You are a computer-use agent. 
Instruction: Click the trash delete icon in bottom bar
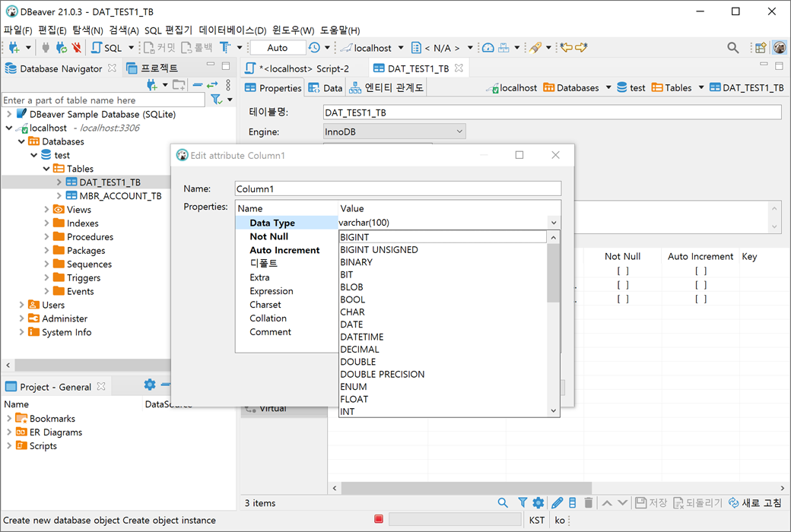click(588, 503)
